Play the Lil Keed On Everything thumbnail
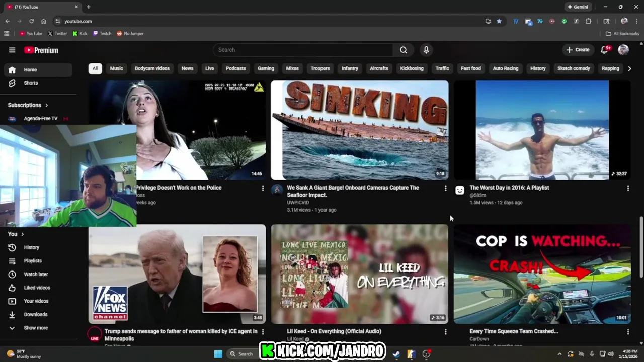 tap(360, 274)
